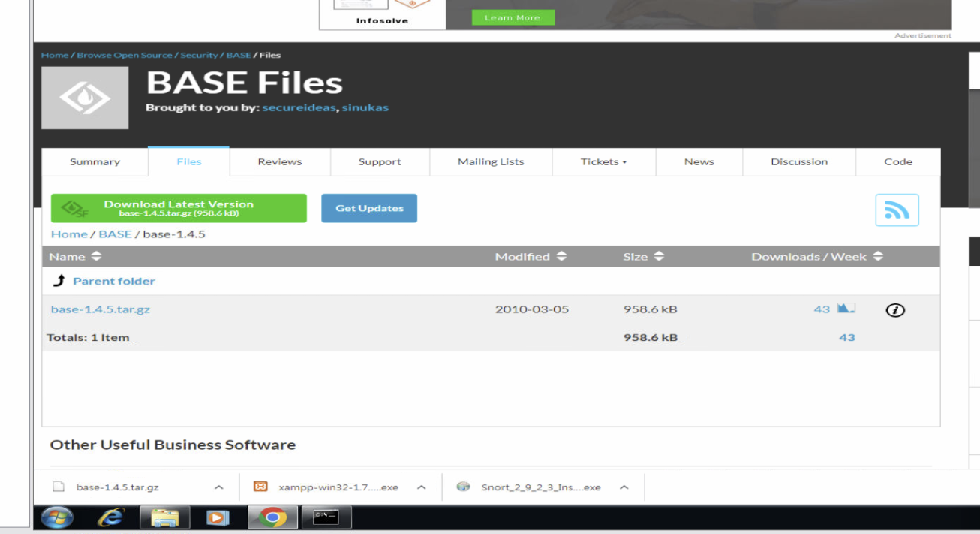Click the totals 43 downloads link
Viewport: 980px width, 534px height.
847,337
